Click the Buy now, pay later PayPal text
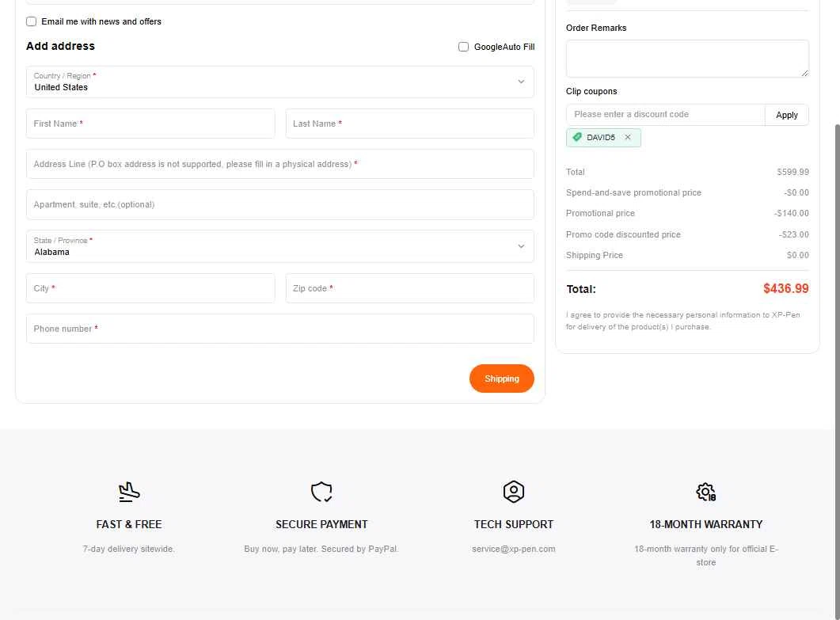Image resolution: width=840 pixels, height=620 pixels. (x=321, y=549)
